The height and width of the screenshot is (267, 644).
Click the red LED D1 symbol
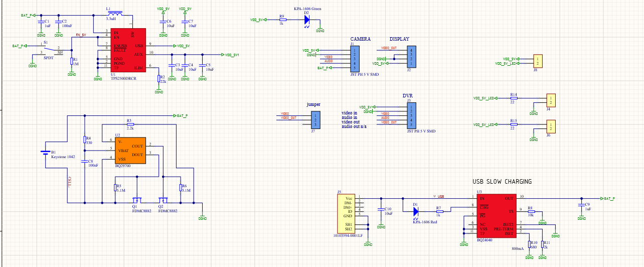(x=416, y=212)
